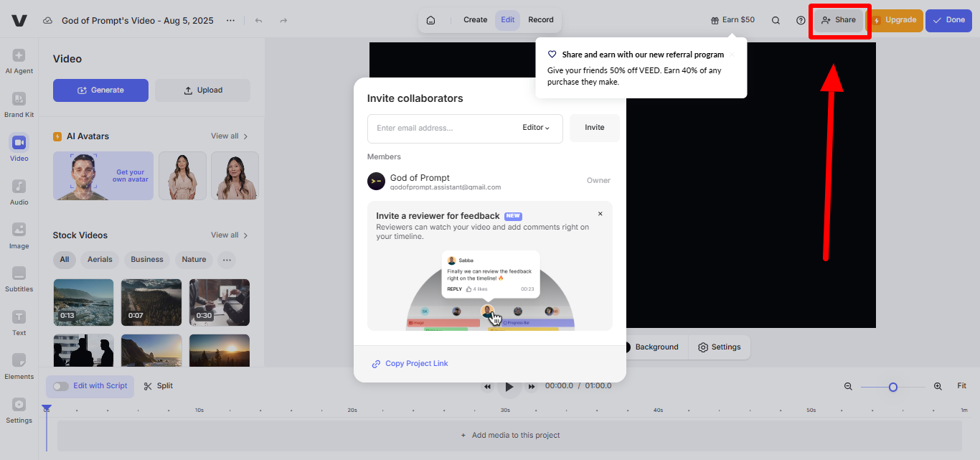Select the Business stock filter
Image resolution: width=980 pixels, height=460 pixels.
tap(147, 260)
